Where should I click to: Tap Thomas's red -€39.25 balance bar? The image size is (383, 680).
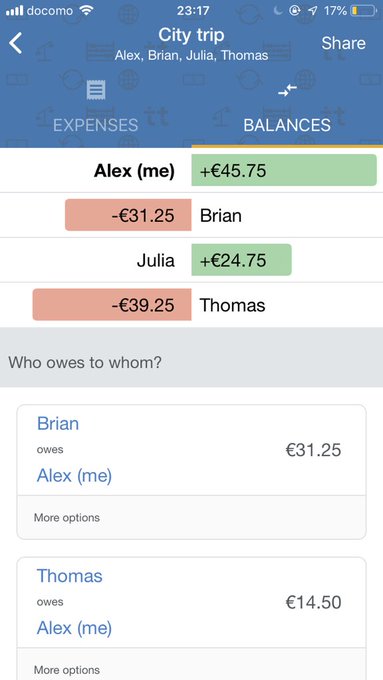[x=112, y=304]
